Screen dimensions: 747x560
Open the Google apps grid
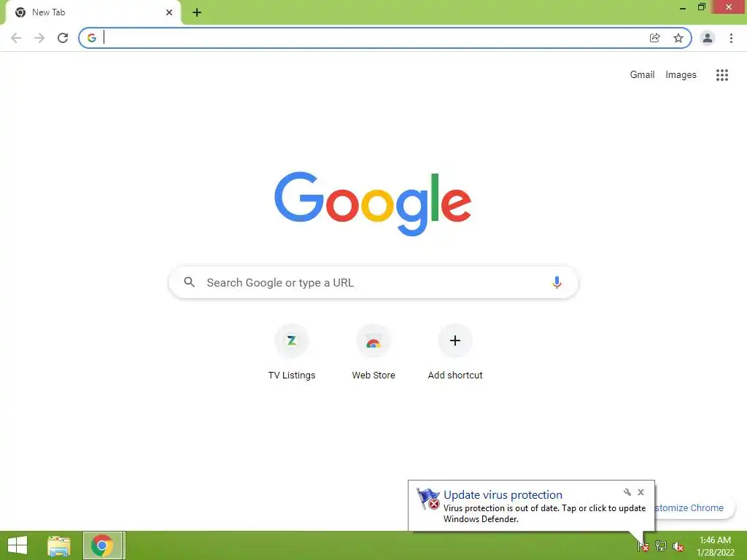coord(722,75)
